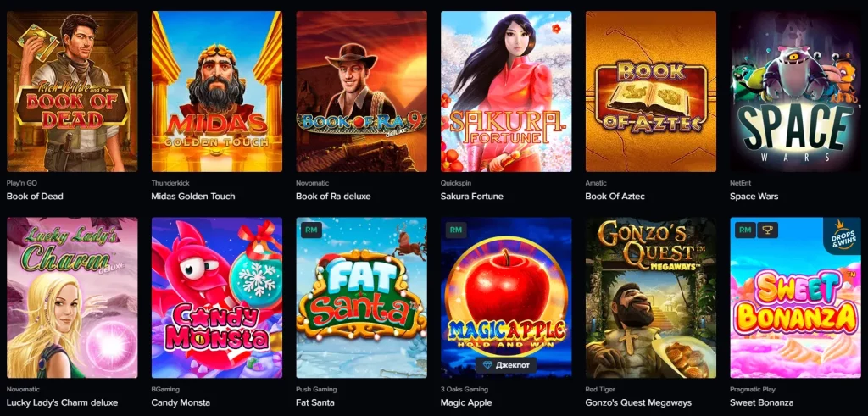Click the trophy icon on Sweet Bonanza
This screenshot has height=416, width=868.
coord(767,230)
